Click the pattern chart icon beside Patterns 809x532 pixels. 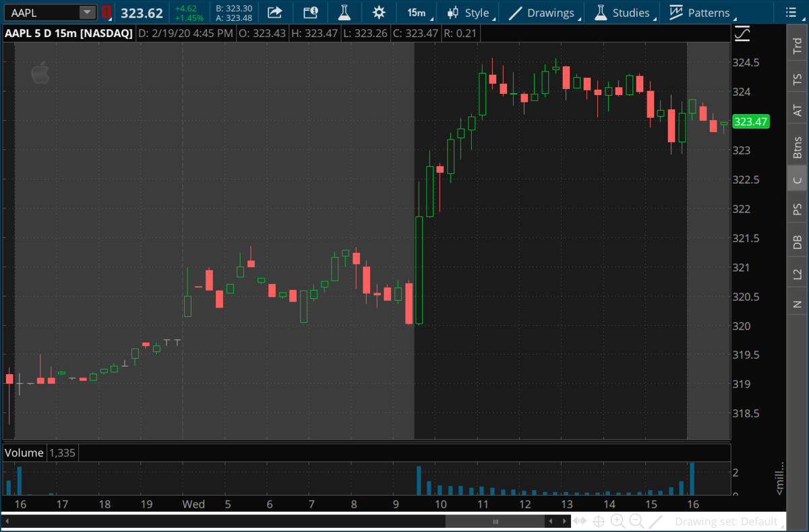tap(676, 12)
